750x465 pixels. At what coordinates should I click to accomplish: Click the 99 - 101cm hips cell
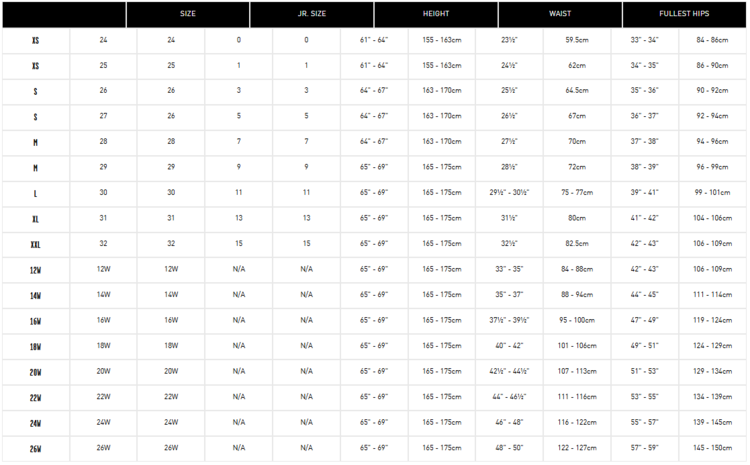coord(712,192)
